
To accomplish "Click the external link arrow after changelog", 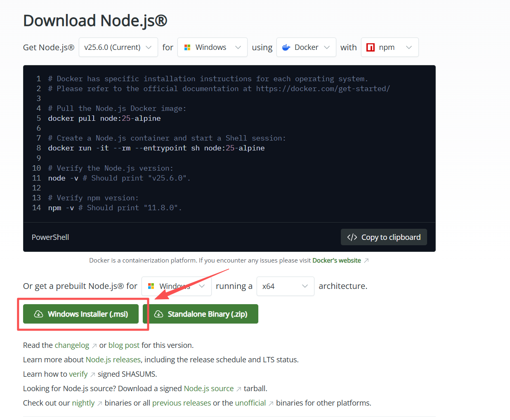I will tap(94, 345).
